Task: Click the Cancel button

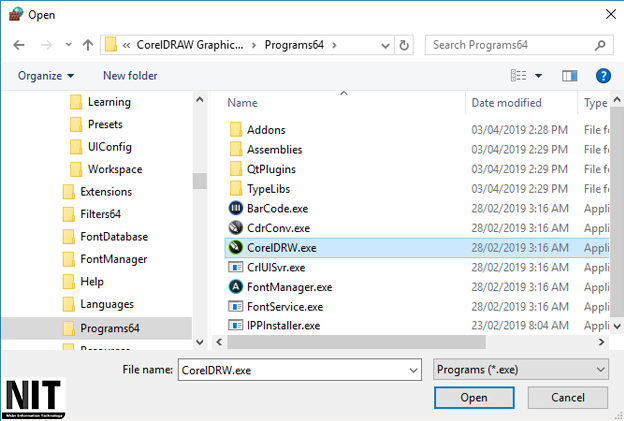Action: click(x=567, y=398)
